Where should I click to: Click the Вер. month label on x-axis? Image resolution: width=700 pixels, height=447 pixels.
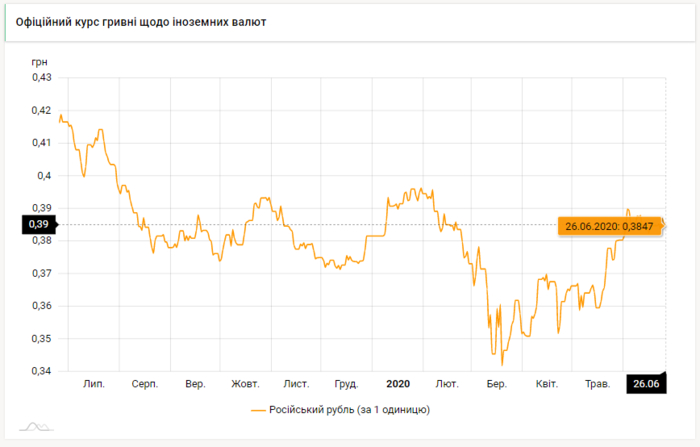click(x=195, y=384)
